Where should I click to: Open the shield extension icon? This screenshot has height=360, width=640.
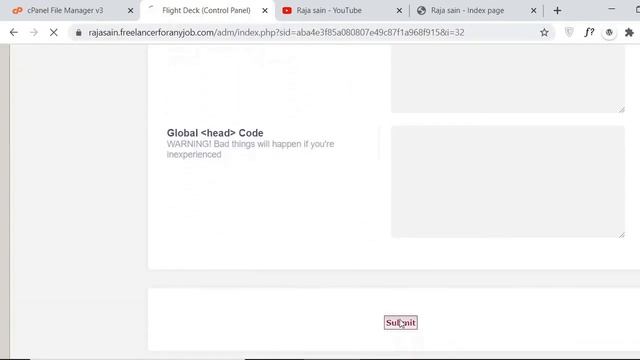click(569, 32)
